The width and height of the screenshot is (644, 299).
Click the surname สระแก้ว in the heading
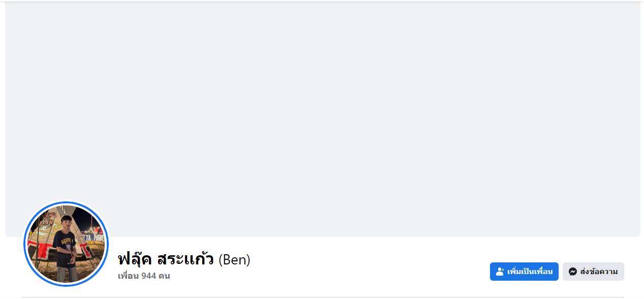coord(185,260)
